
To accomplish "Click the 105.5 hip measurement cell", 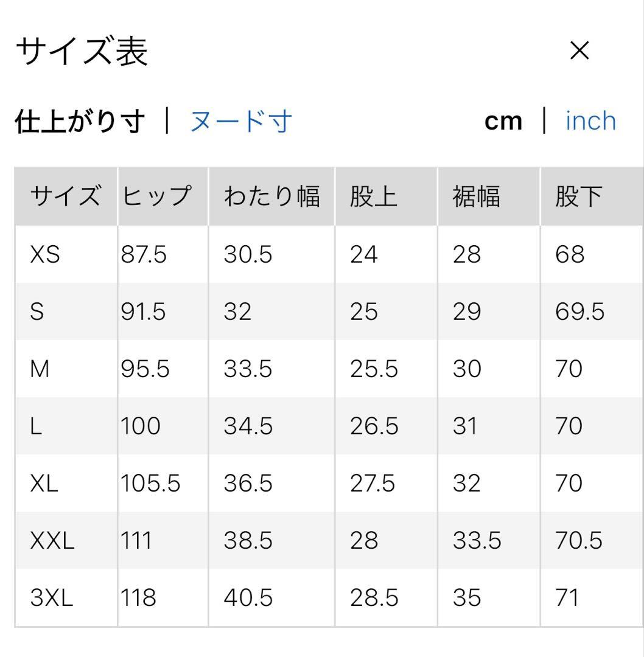I will (151, 483).
